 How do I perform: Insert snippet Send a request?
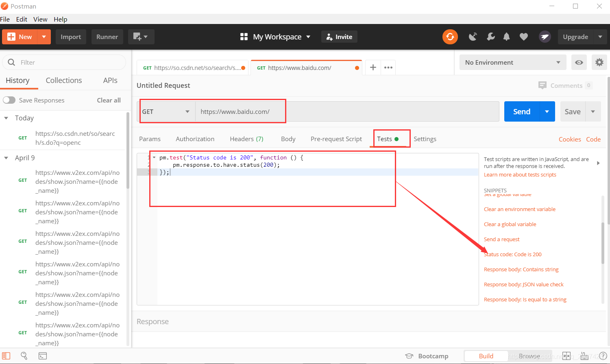coord(501,239)
